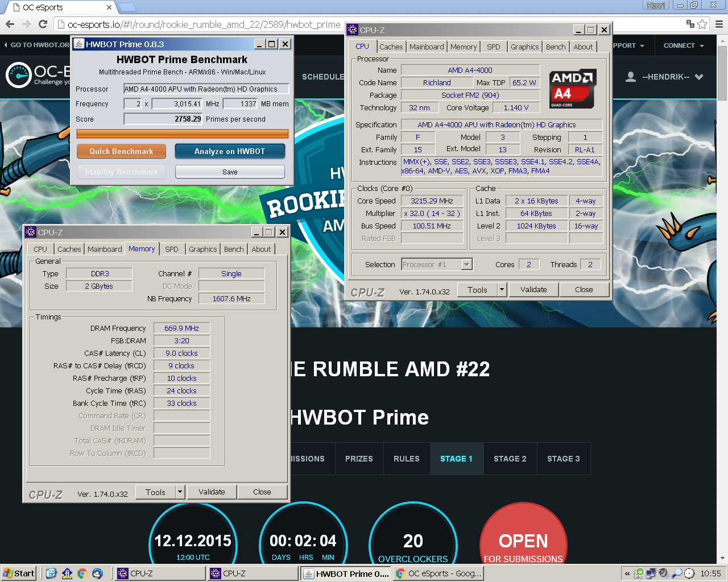728x582 pixels.
Task: Switch to HWBOT Prime taskbar button
Action: (346, 573)
